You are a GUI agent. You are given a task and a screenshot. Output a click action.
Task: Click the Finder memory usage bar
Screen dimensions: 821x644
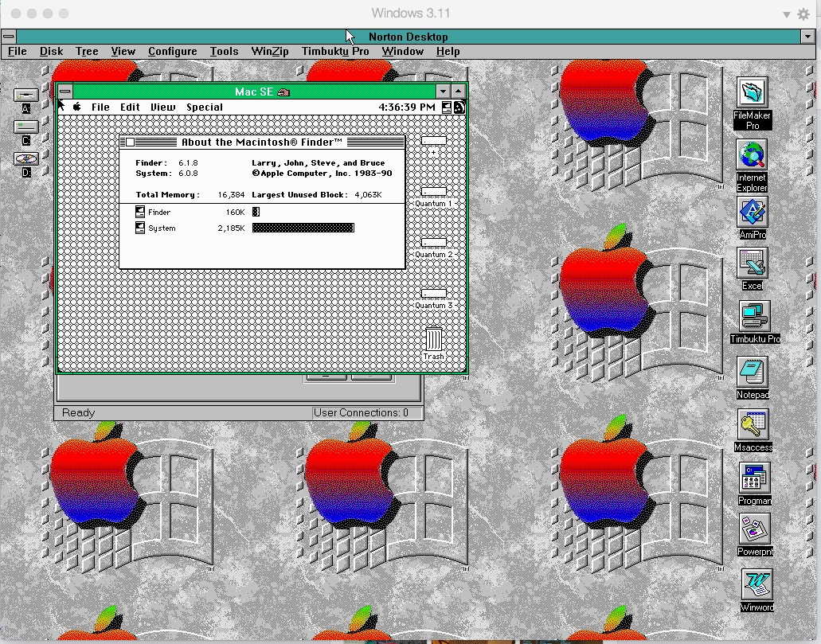click(x=256, y=212)
